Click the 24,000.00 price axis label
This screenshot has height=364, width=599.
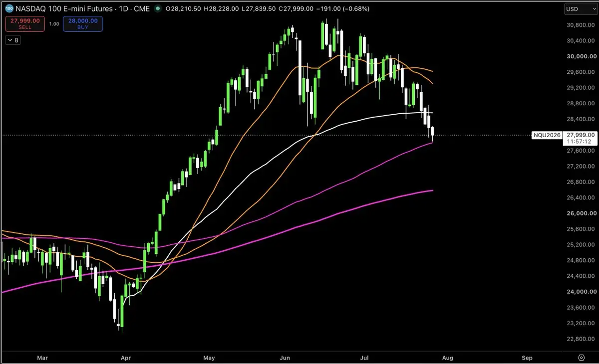point(582,292)
